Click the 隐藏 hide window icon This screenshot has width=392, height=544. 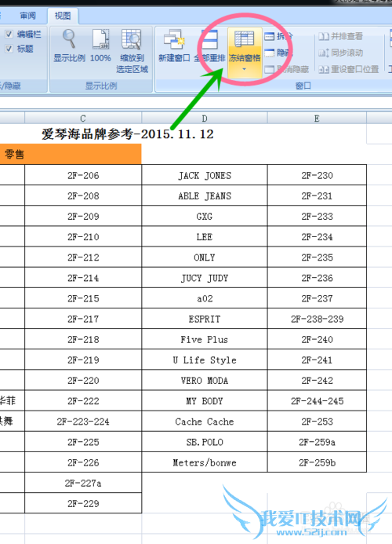point(270,53)
